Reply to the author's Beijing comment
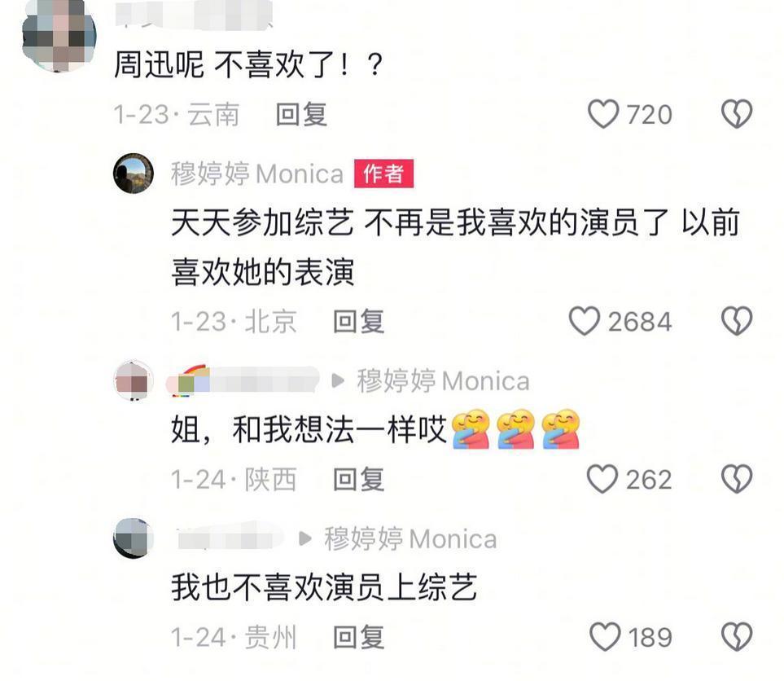The height and width of the screenshot is (681, 784). (x=359, y=321)
